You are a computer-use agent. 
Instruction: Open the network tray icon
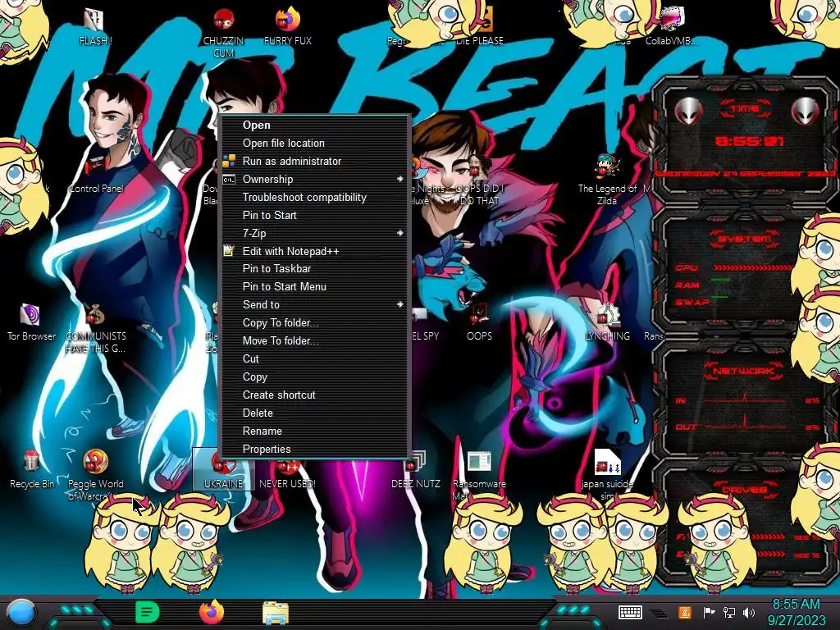[x=729, y=612]
